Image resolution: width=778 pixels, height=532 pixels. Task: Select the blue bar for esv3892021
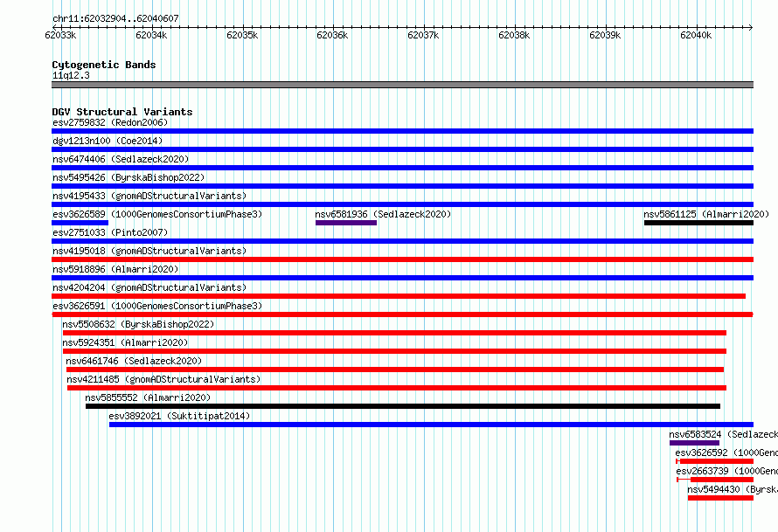[431, 425]
